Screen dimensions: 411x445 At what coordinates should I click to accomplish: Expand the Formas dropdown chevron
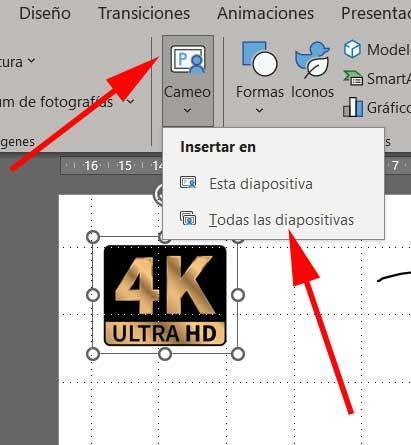tap(259, 110)
